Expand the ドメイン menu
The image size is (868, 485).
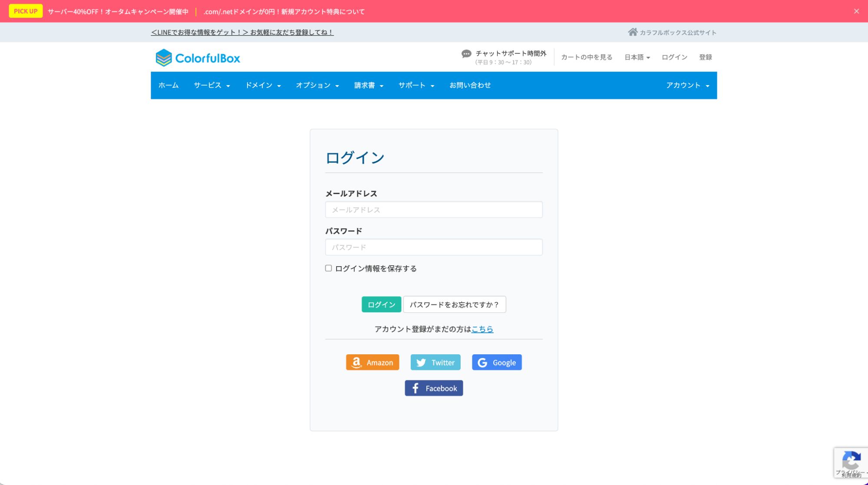coord(263,85)
